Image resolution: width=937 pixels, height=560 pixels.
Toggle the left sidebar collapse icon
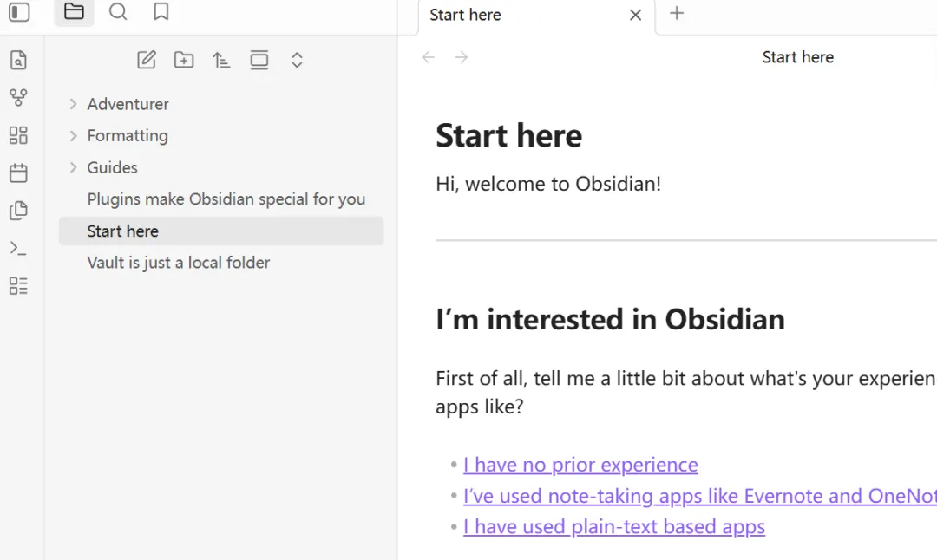[x=19, y=12]
